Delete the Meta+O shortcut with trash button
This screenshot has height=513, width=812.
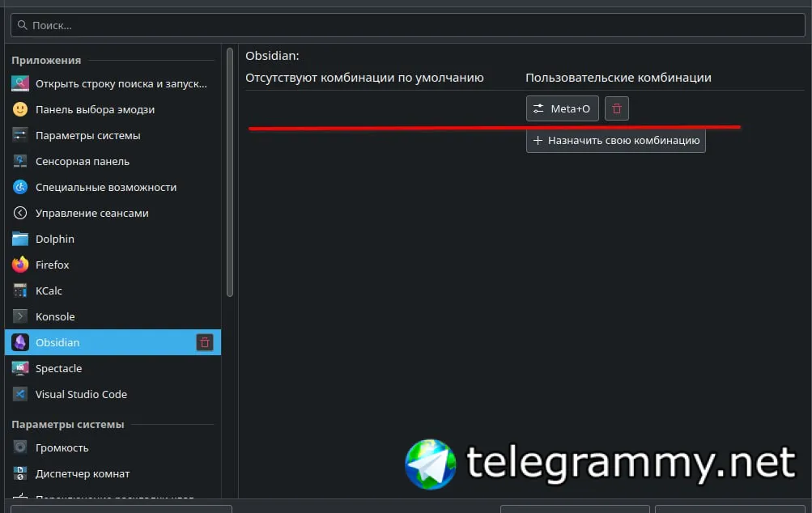coord(617,108)
